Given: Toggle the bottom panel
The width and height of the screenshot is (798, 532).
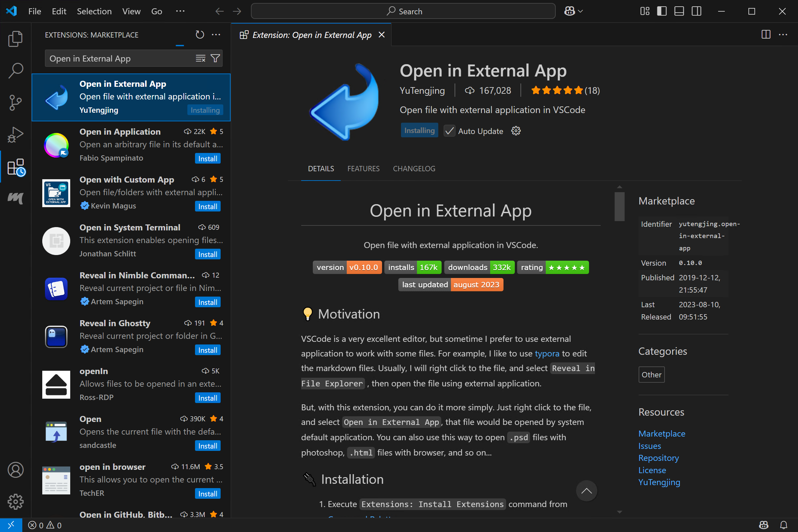Looking at the screenshot, I should [x=679, y=11].
